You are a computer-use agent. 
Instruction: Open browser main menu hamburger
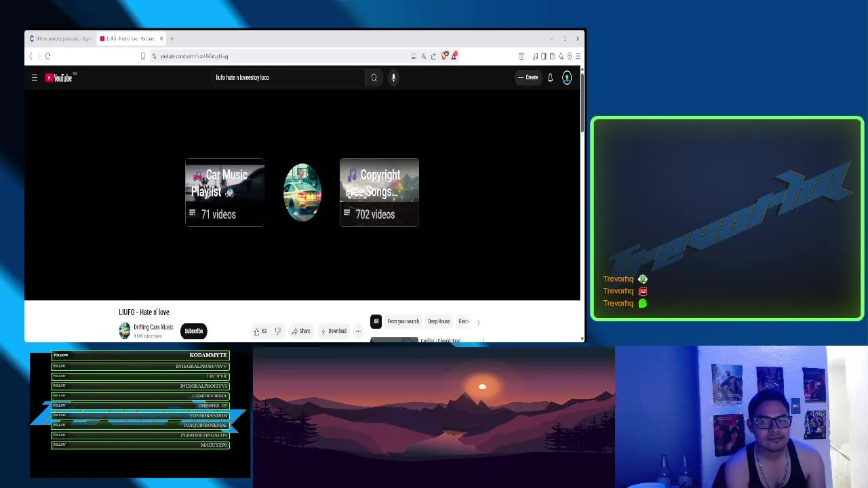coord(578,56)
